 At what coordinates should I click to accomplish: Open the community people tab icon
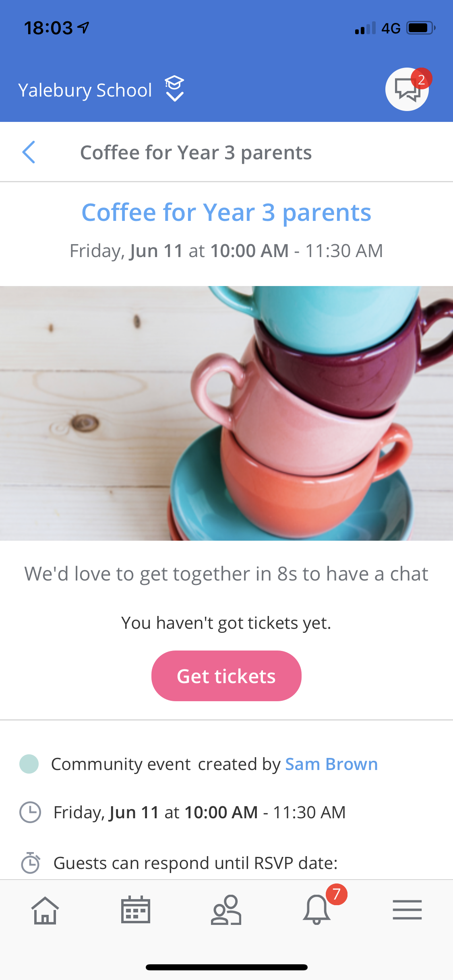click(x=226, y=910)
